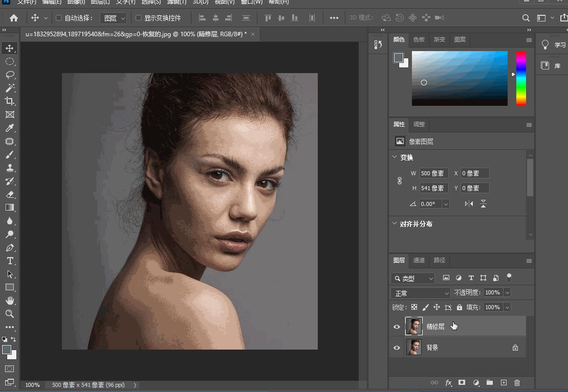Open the 库 panel
This screenshot has height=392, width=568.
[551, 66]
